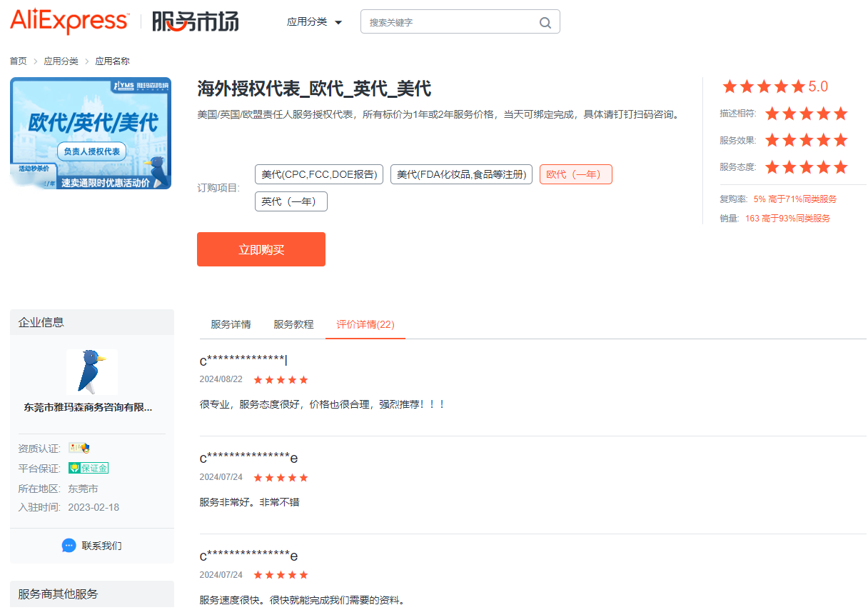Open the 应用分类 breadcrumb link
The image size is (868, 615).
[x=61, y=61]
